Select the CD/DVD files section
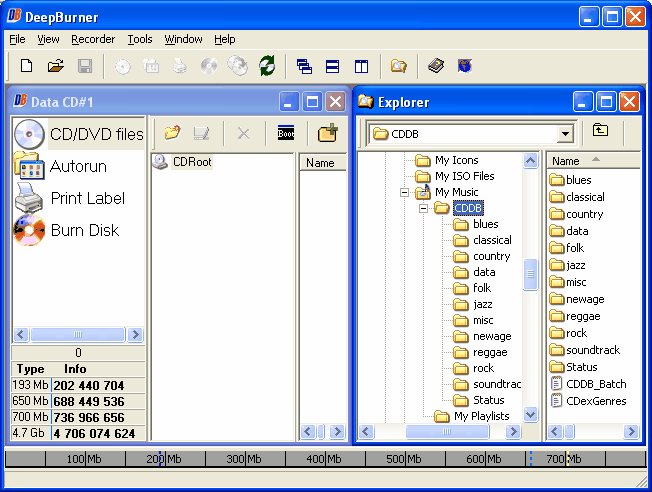Image resolution: width=652 pixels, height=492 pixels. (x=79, y=134)
